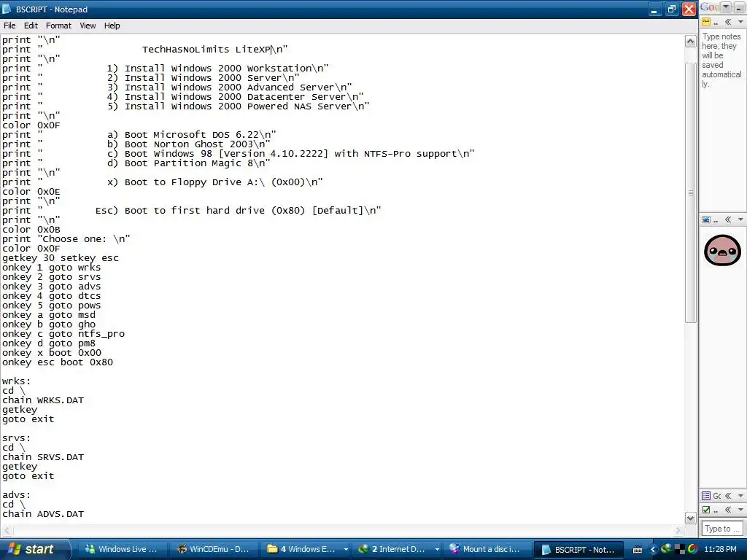Switch to WinCDEmu taskbar button
The width and height of the screenshot is (747, 560).
coord(214,549)
